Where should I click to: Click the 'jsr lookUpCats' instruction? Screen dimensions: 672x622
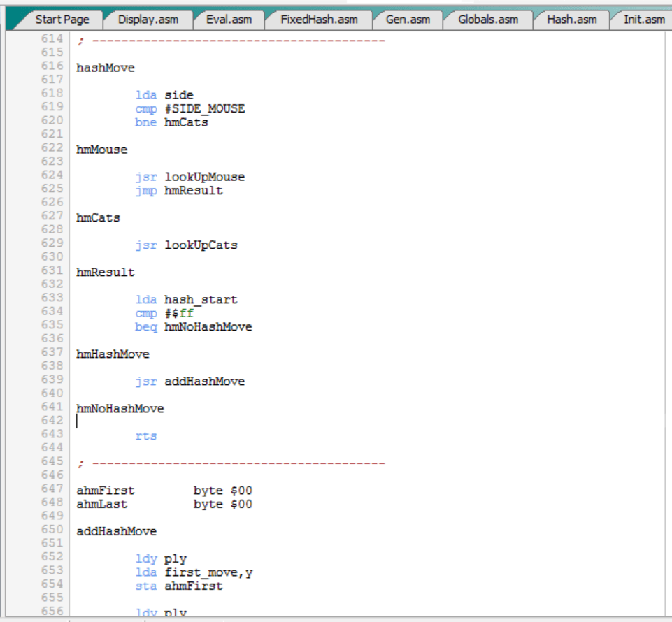[186, 245]
